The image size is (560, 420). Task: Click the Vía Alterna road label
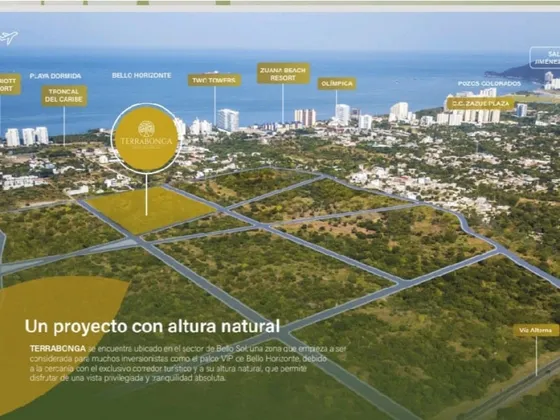(x=536, y=330)
